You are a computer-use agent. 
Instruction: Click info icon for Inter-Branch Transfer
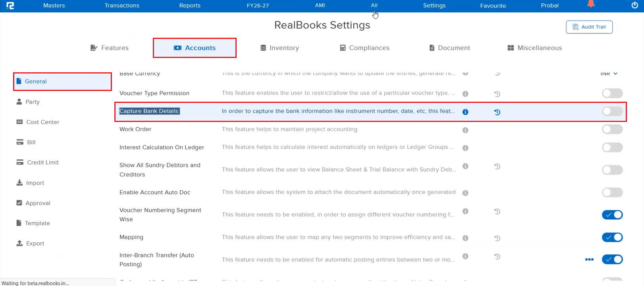pos(465,256)
